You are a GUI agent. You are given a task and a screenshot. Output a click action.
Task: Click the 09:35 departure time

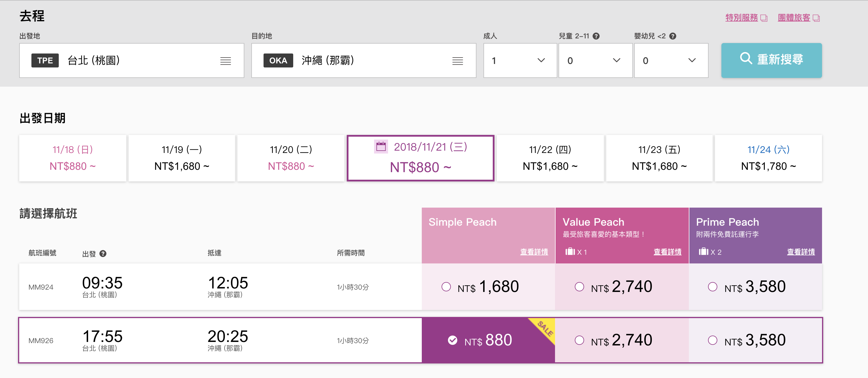click(102, 283)
